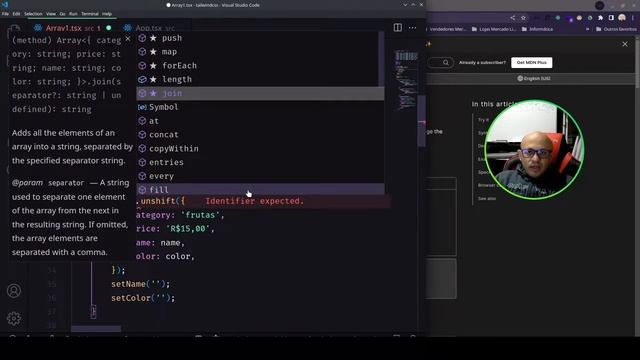Image resolution: width=640 pixels, height=360 pixels.
Task: Open the Informática bookmark folder
Action: [537, 29]
